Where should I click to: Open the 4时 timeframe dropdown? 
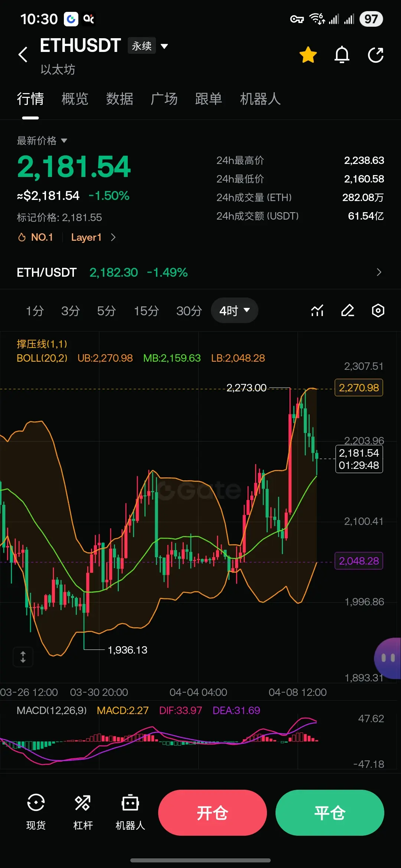[x=234, y=310]
